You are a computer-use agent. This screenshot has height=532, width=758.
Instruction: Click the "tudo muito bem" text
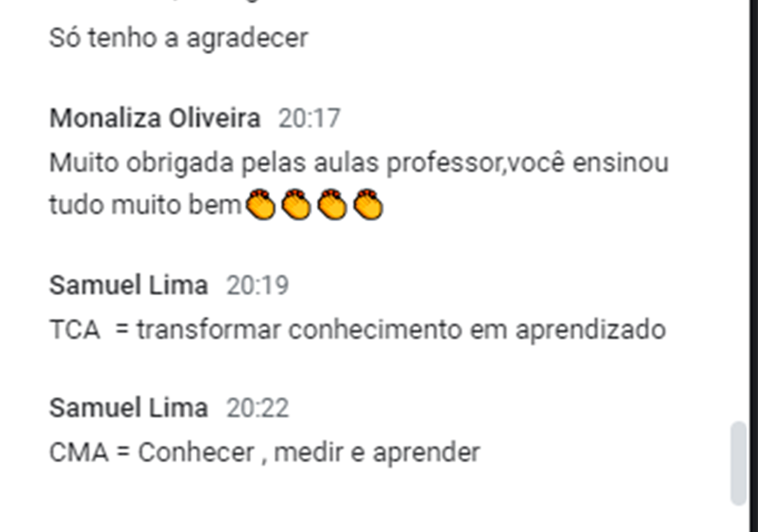tap(146, 205)
